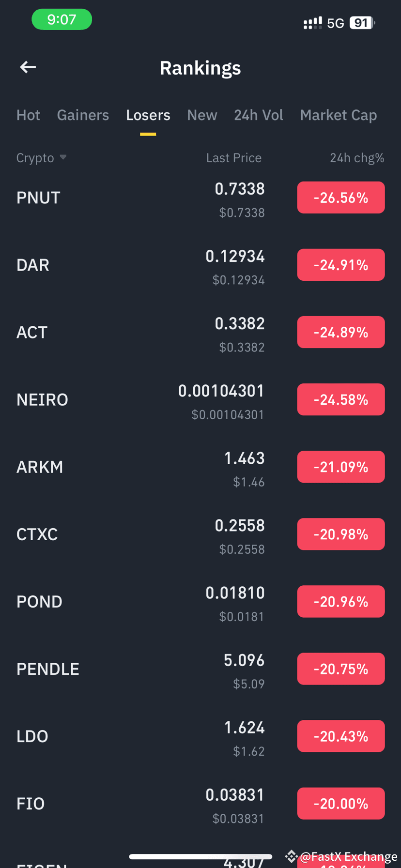The width and height of the screenshot is (401, 868).
Task: Select the PENDLE listing
Action: click(200, 669)
